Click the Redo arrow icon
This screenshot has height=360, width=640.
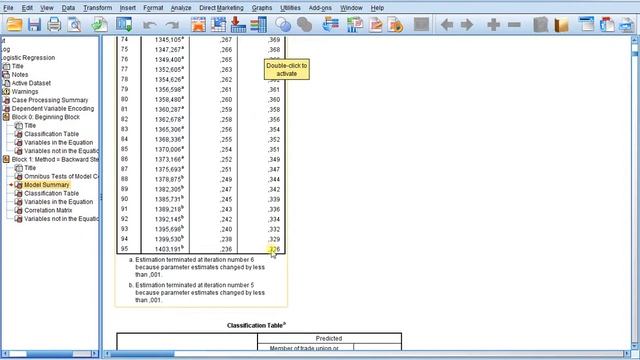172,25
